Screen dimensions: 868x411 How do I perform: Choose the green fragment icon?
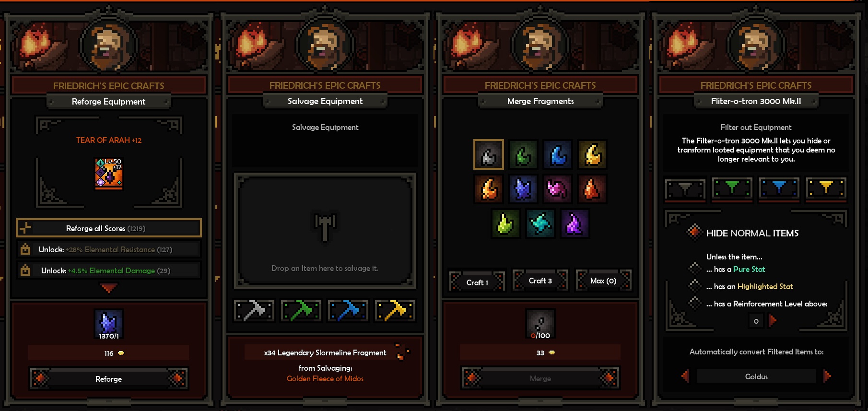click(523, 154)
